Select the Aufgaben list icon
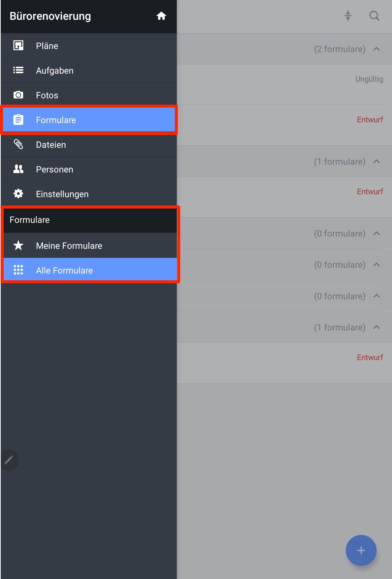 pos(18,70)
